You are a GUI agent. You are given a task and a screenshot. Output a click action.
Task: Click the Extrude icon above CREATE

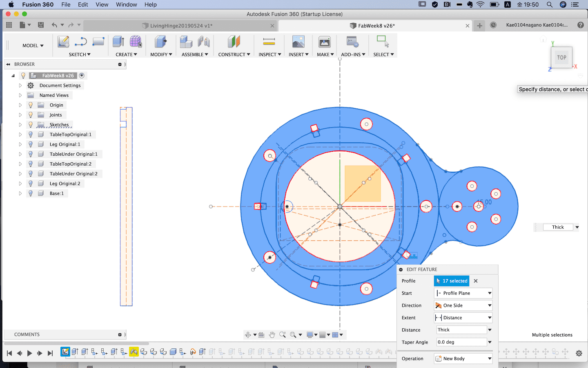(118, 42)
